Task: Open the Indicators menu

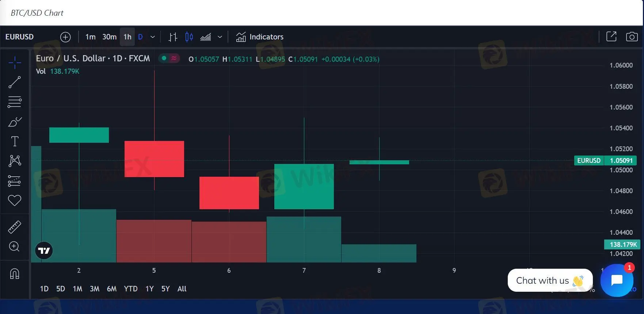Action: pos(260,37)
